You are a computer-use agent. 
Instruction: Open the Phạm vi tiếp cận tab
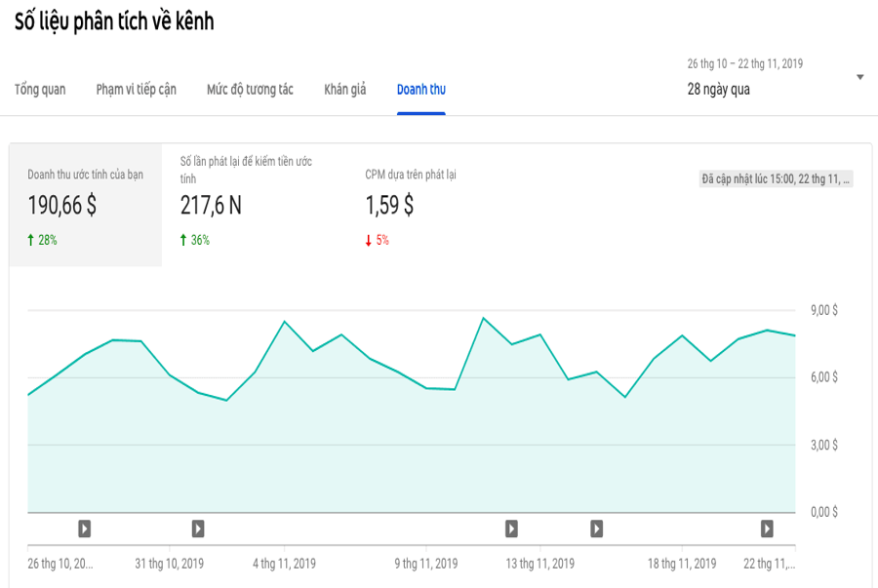pyautogui.click(x=137, y=90)
